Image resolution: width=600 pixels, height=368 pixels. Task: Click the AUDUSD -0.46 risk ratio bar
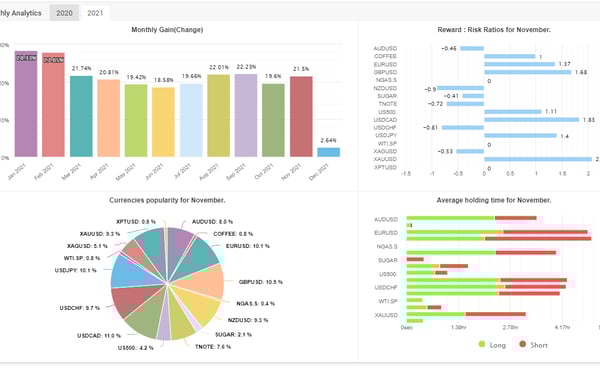[472, 48]
